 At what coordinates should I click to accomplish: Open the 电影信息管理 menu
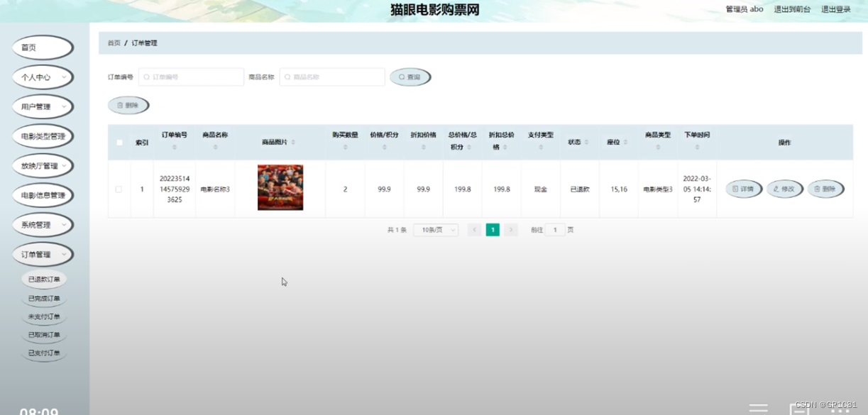click(43, 196)
